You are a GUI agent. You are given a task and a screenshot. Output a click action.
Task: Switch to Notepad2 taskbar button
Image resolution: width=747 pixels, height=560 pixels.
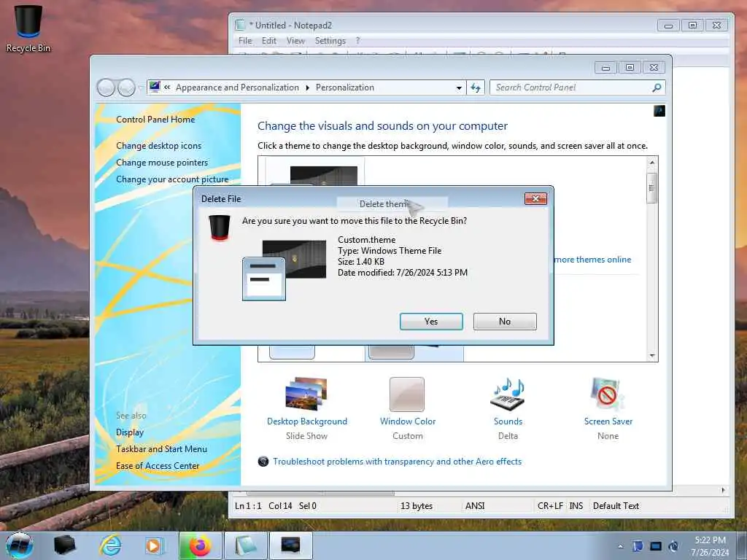coord(246,545)
